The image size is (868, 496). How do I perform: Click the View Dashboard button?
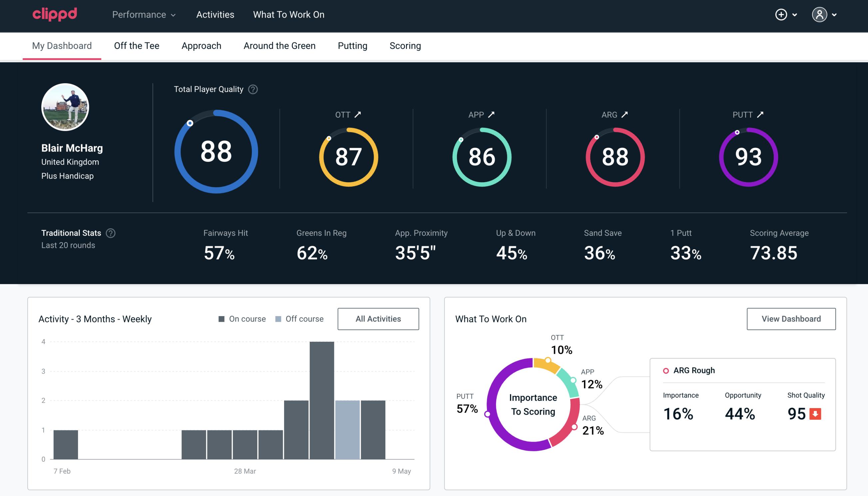tap(791, 318)
